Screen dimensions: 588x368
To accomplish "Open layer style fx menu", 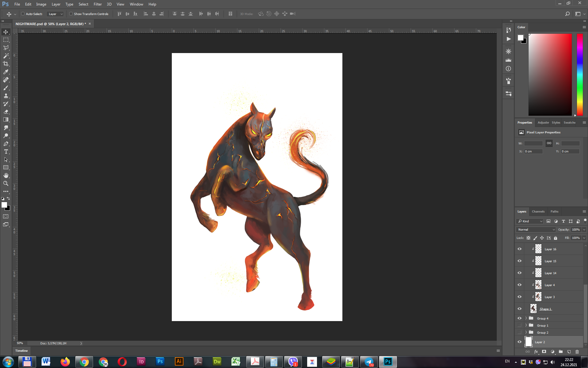I will (x=536, y=352).
